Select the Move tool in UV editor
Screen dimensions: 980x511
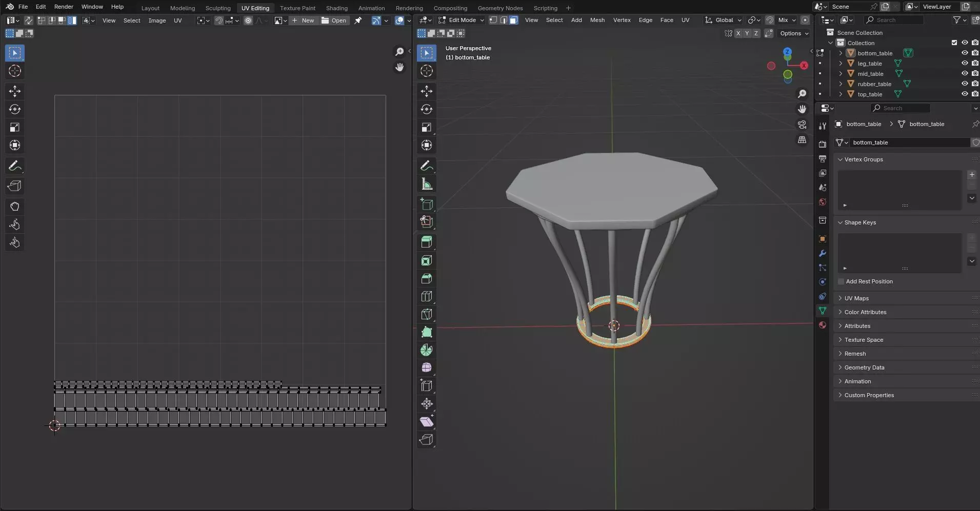coord(15,91)
